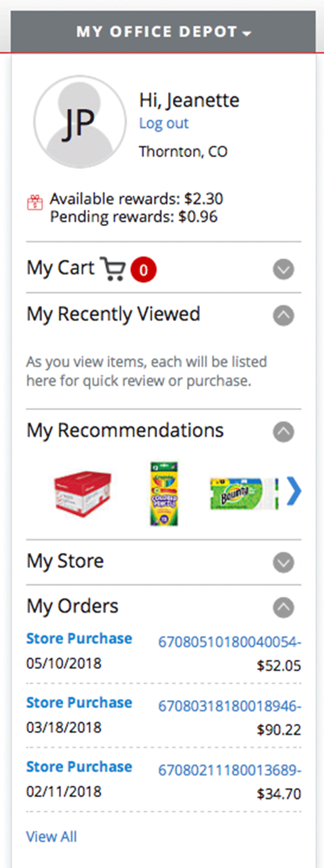Open Store Purchase from 02/11/2018
This screenshot has width=324, height=868.
79,767
